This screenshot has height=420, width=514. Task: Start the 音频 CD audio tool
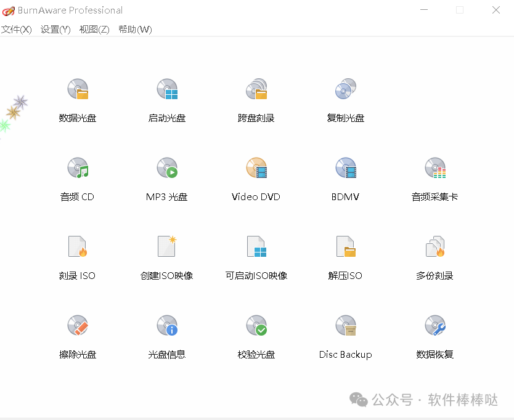click(x=78, y=168)
